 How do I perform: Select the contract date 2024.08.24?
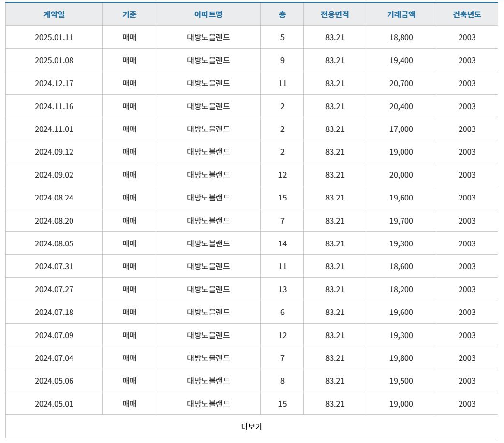pos(54,198)
